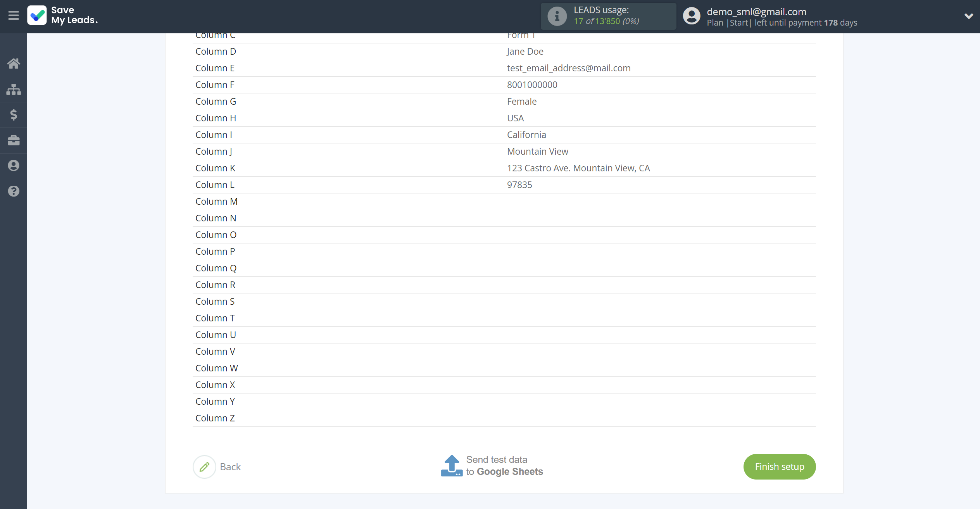Go to the Home sidebar icon
Image resolution: width=980 pixels, height=509 pixels.
14,63
